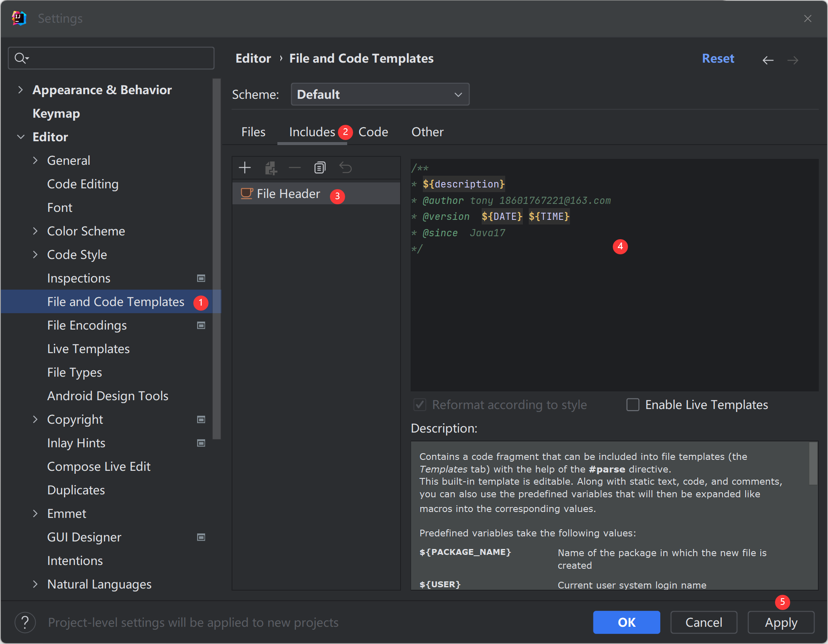Expand the Natural Languages node
The image size is (828, 644).
(x=35, y=584)
